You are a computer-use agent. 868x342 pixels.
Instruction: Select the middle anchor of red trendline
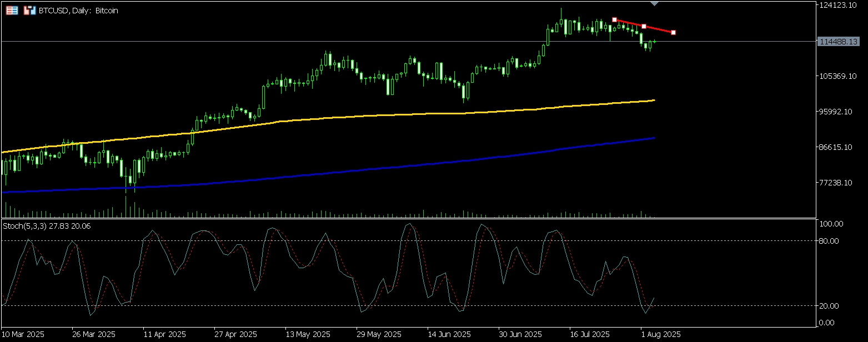[644, 27]
